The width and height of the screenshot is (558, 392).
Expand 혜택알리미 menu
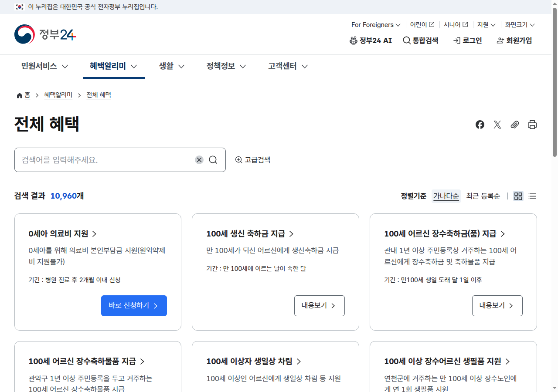114,66
